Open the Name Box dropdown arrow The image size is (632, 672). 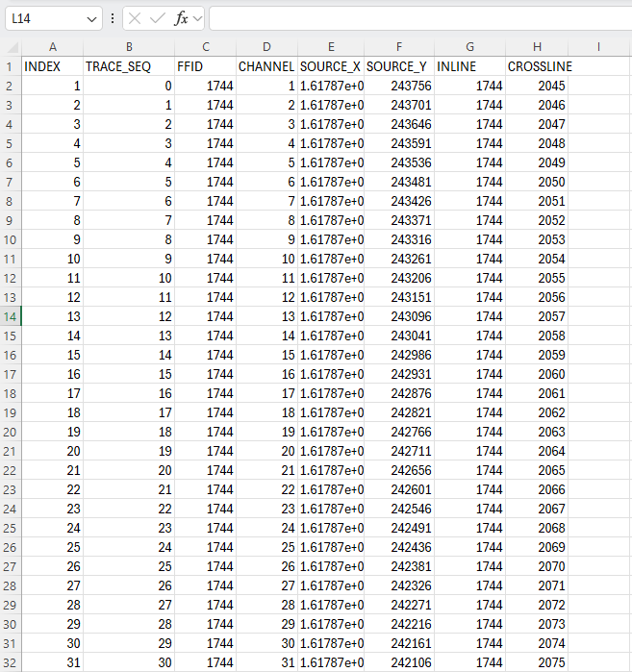[x=91, y=19]
